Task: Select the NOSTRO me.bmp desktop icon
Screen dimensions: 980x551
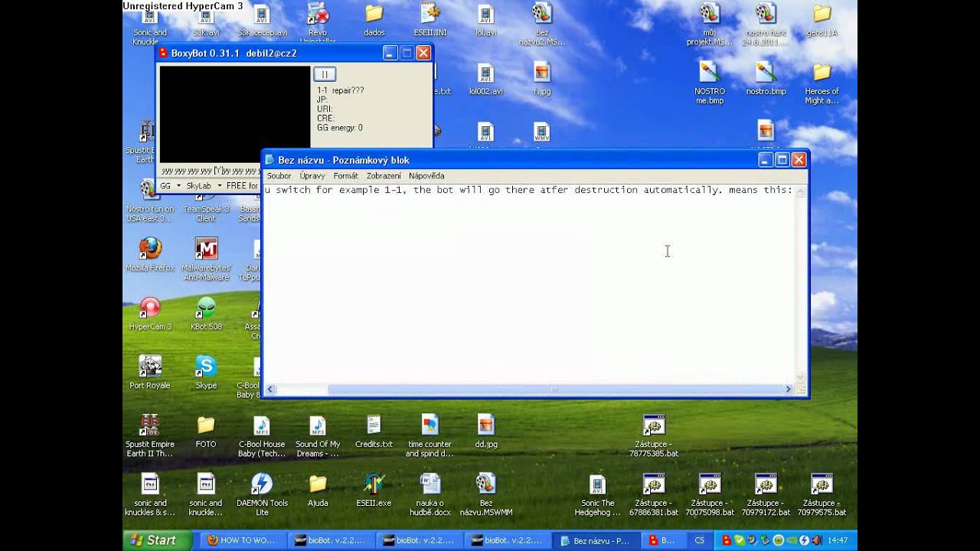Action: tap(710, 83)
